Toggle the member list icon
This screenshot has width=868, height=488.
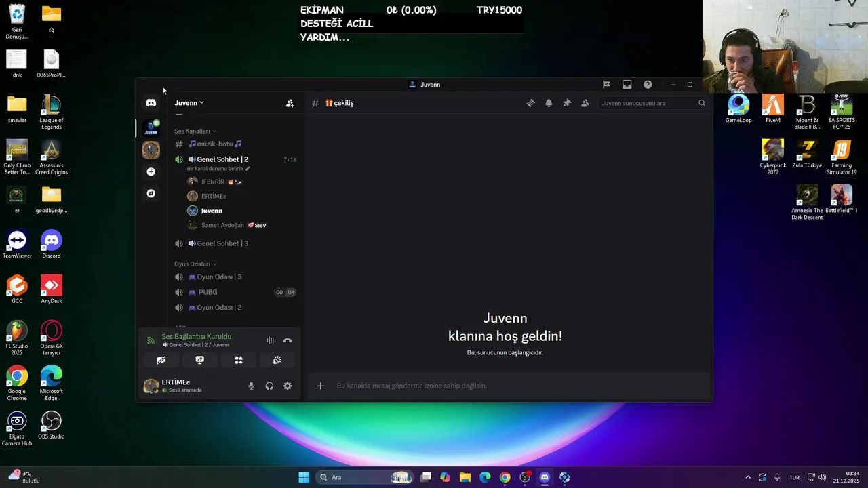pos(585,103)
